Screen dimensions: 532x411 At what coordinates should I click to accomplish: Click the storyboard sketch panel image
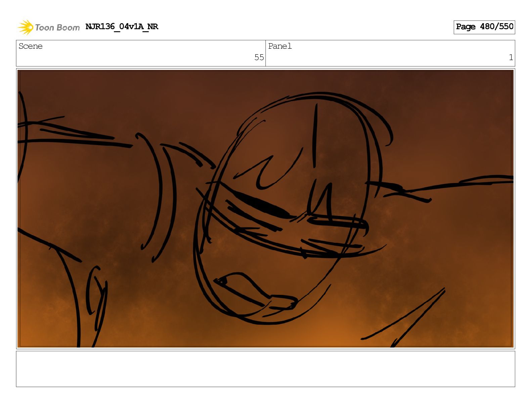(265, 209)
